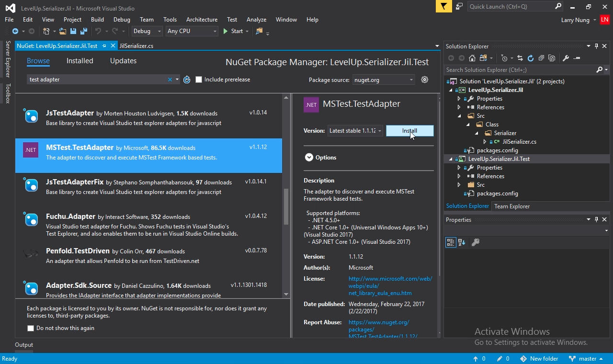The image size is (613, 364).
Task: Click Solution Explorer Show All Files icon
Action: 552,58
